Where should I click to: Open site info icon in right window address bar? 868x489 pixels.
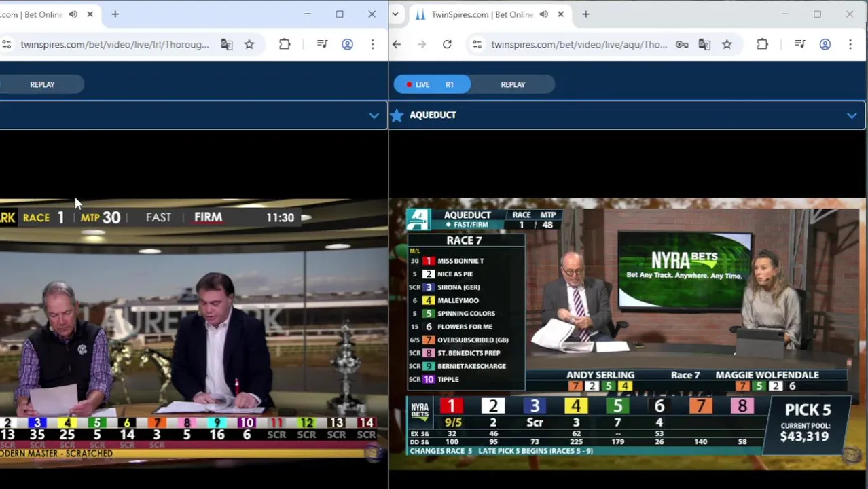click(477, 44)
